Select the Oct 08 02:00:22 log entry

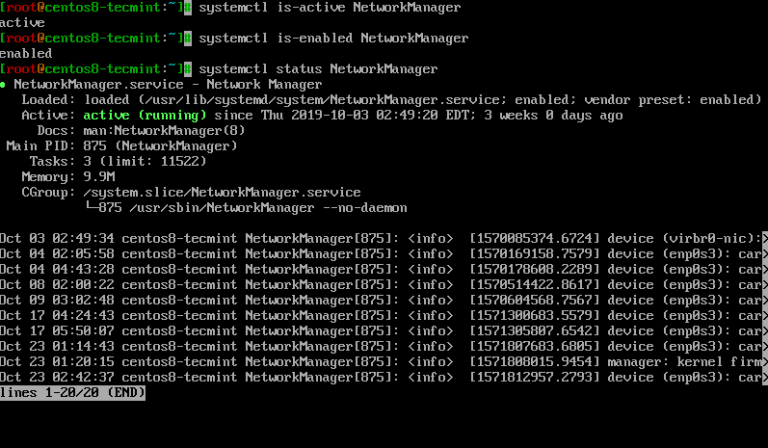click(57, 285)
